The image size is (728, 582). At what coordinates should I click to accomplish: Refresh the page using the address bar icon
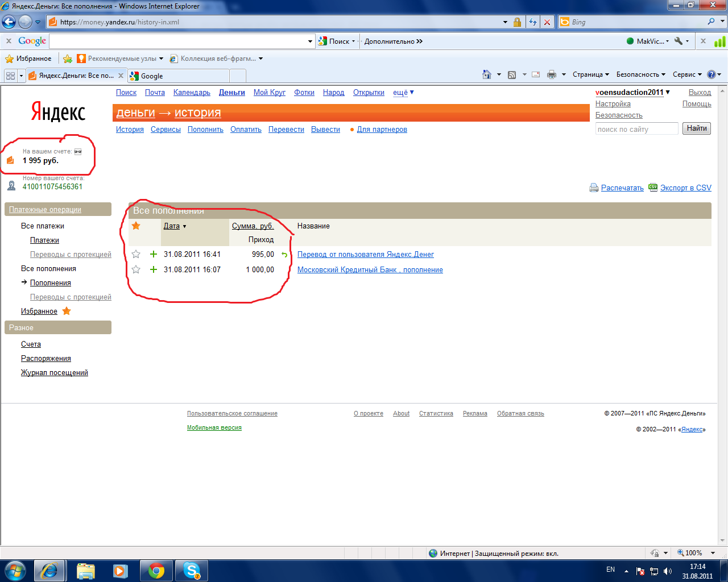[533, 22]
